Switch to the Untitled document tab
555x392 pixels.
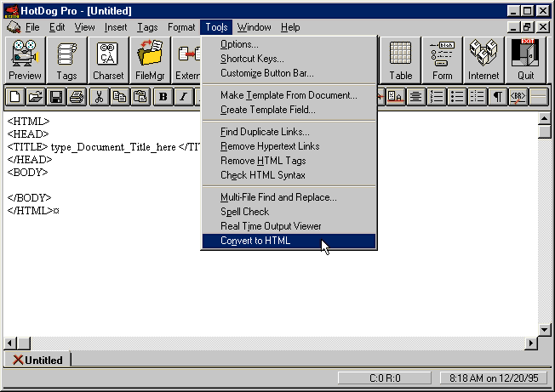pos(37,360)
